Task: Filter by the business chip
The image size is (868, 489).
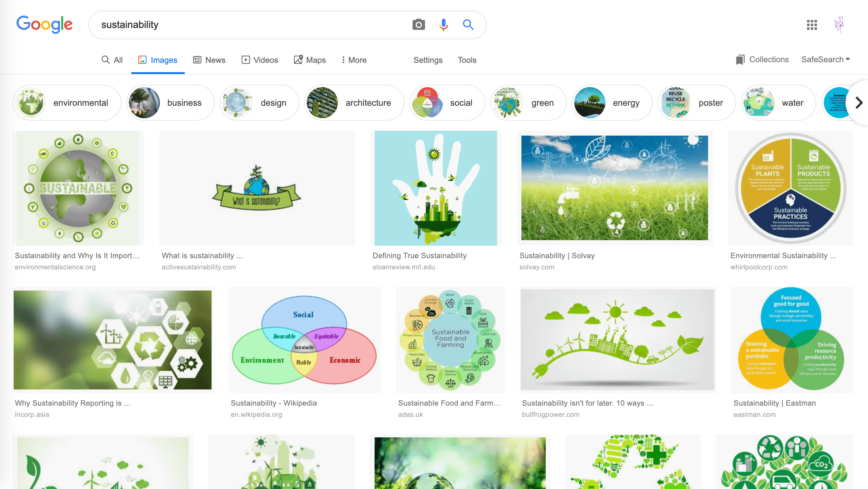Action: [170, 103]
